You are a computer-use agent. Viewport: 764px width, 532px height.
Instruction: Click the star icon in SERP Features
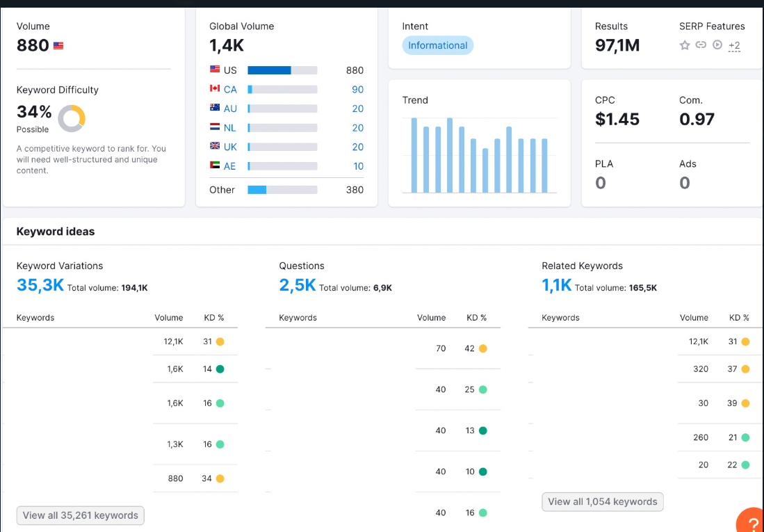point(685,45)
